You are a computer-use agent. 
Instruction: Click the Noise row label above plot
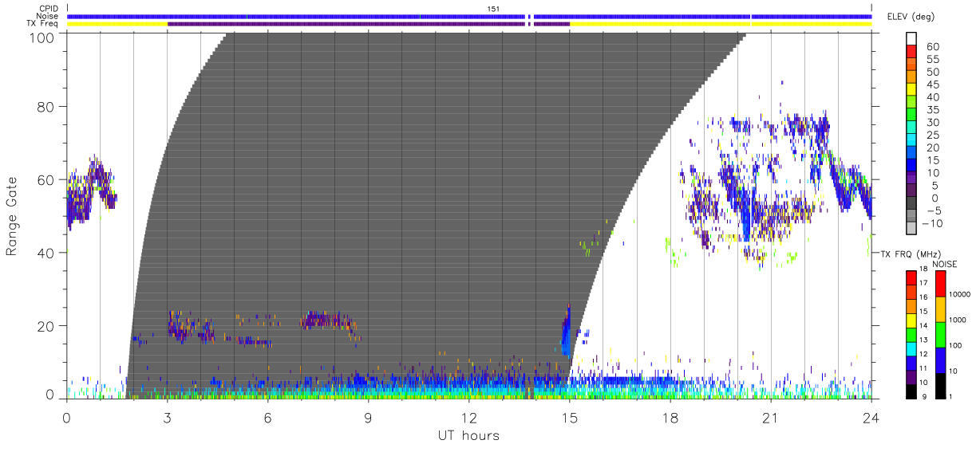(x=48, y=16)
